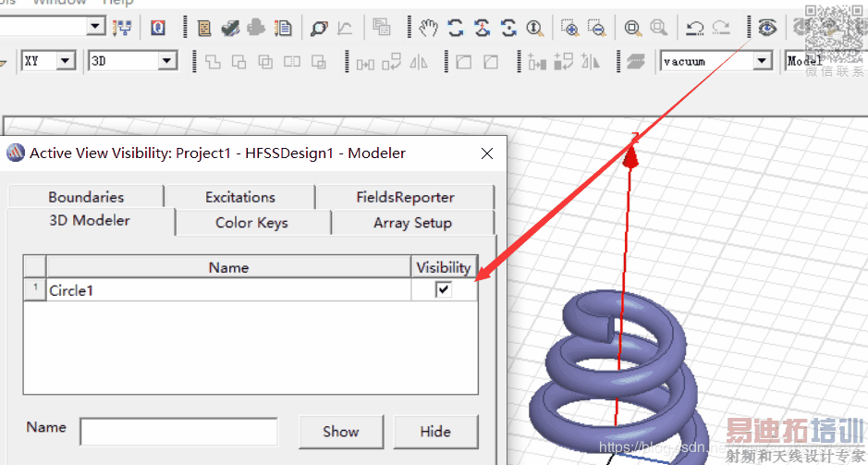Switch to the Boundaries tab

tap(86, 197)
